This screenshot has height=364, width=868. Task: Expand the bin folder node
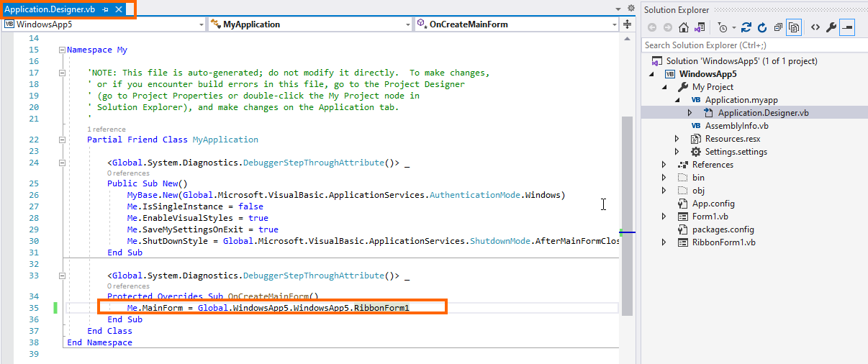click(664, 178)
